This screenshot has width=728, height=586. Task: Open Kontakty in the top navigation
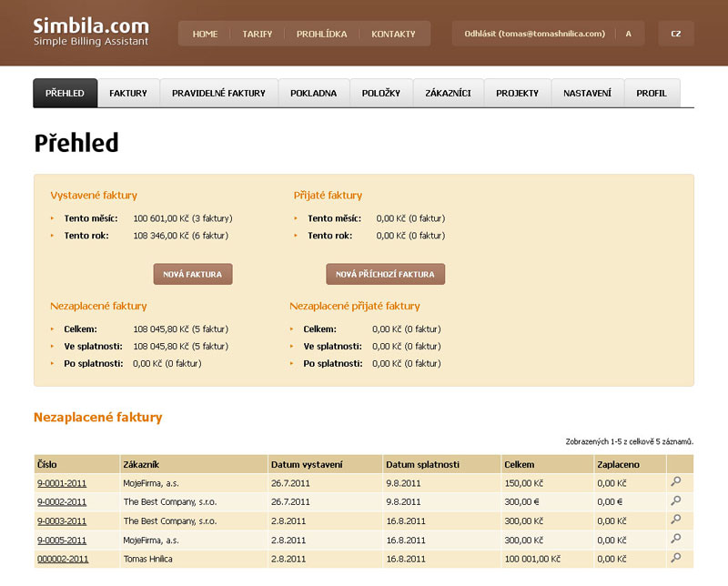click(393, 34)
